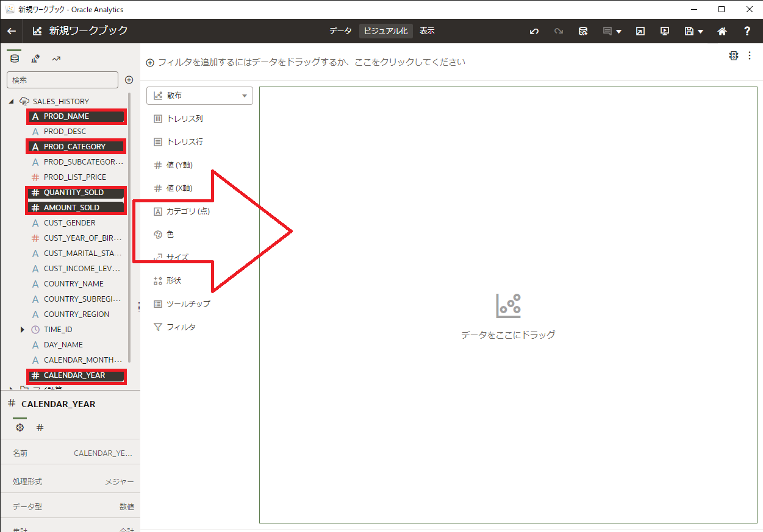Click the Undo arrow in the header
763x532 pixels.
(x=534, y=31)
